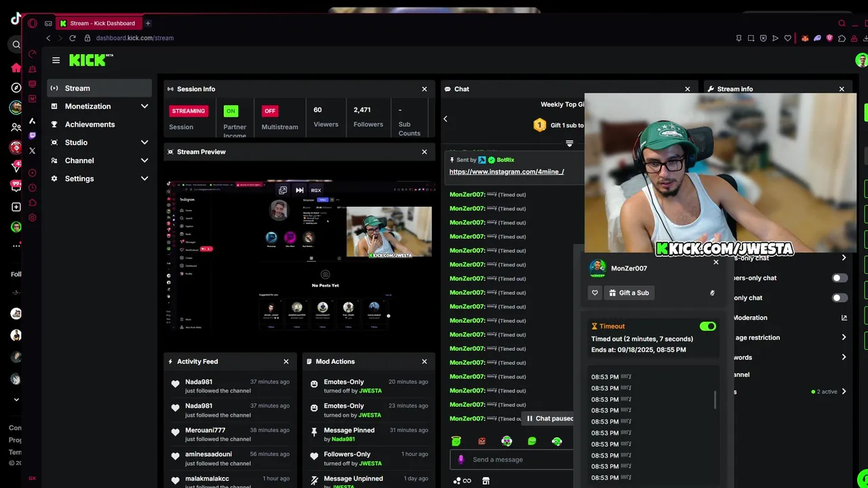The height and width of the screenshot is (488, 868).
Task: Close the Activity Feed panel
Action: [x=286, y=361]
